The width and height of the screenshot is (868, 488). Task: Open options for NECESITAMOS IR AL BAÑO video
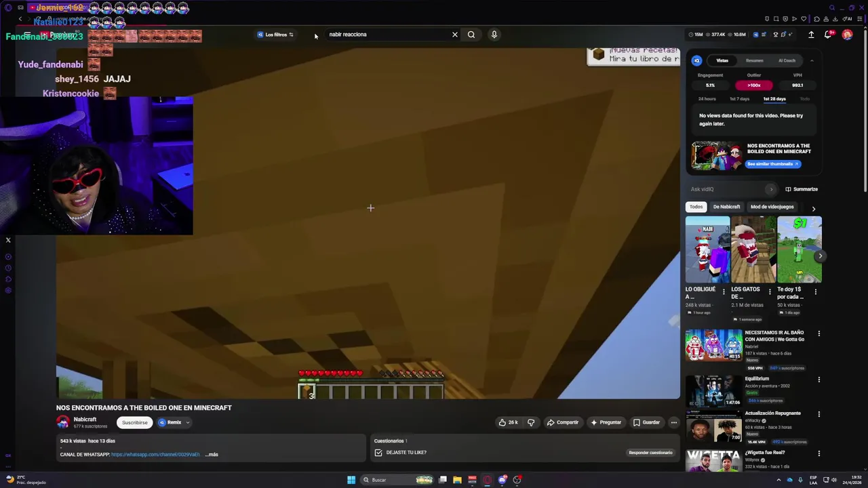coord(818,333)
